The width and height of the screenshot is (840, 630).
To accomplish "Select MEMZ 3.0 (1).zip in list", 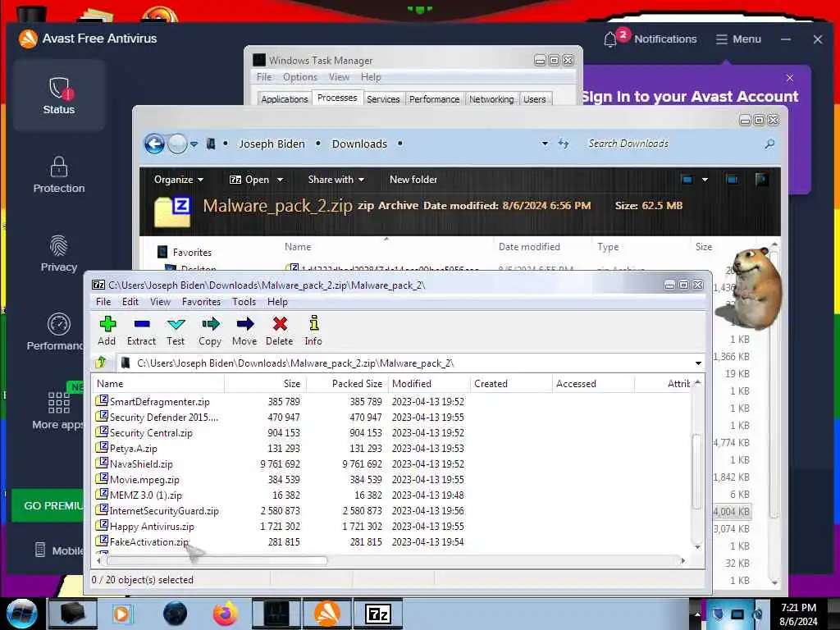I will 146,495.
